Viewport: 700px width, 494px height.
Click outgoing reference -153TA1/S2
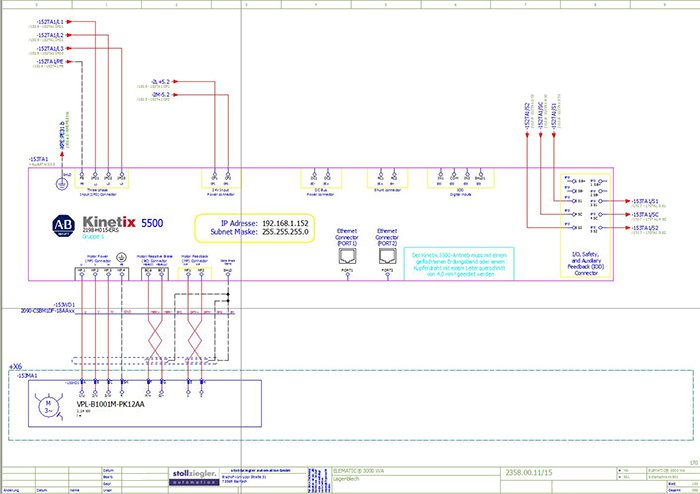click(x=645, y=228)
